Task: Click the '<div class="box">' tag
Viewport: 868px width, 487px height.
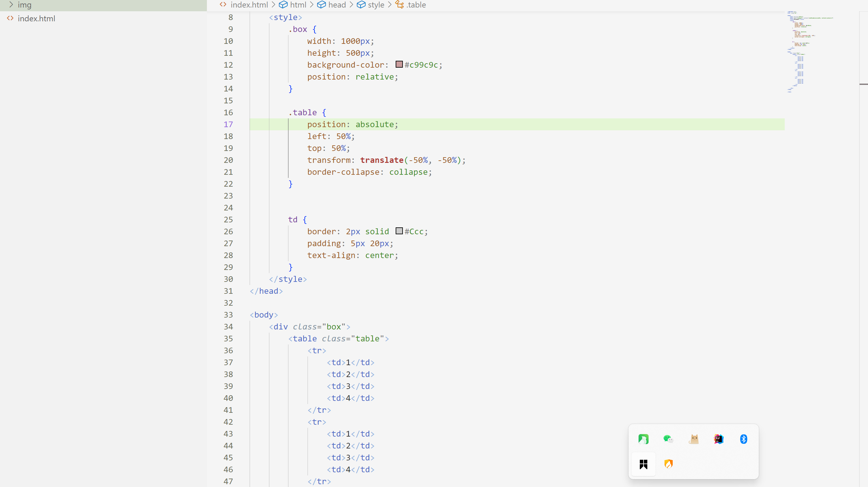Action: 310,327
